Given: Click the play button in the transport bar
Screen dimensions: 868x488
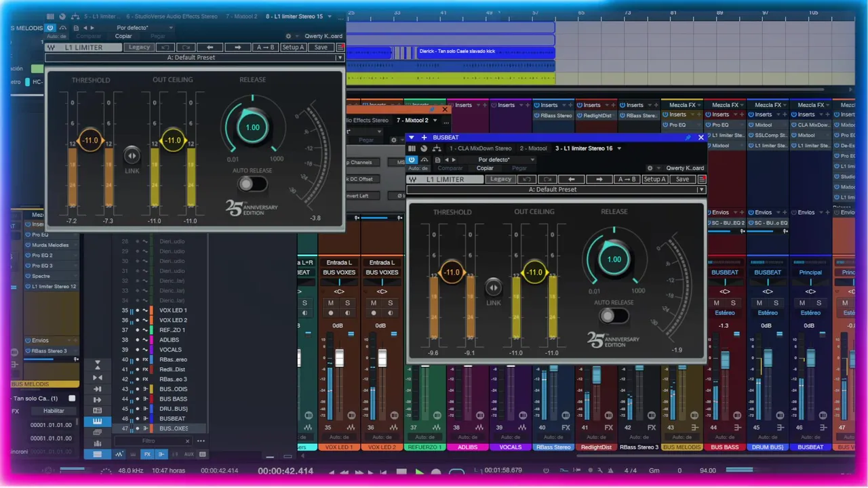Looking at the screenshot, I should [x=419, y=472].
